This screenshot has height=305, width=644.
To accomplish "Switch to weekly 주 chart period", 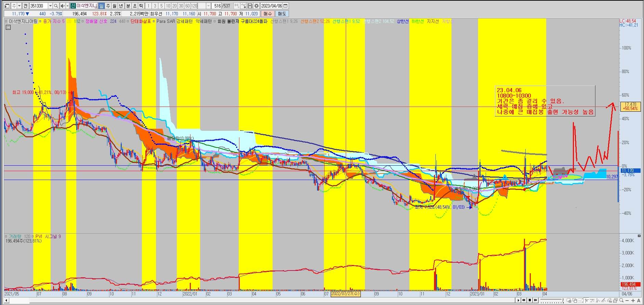I will [x=108, y=6].
